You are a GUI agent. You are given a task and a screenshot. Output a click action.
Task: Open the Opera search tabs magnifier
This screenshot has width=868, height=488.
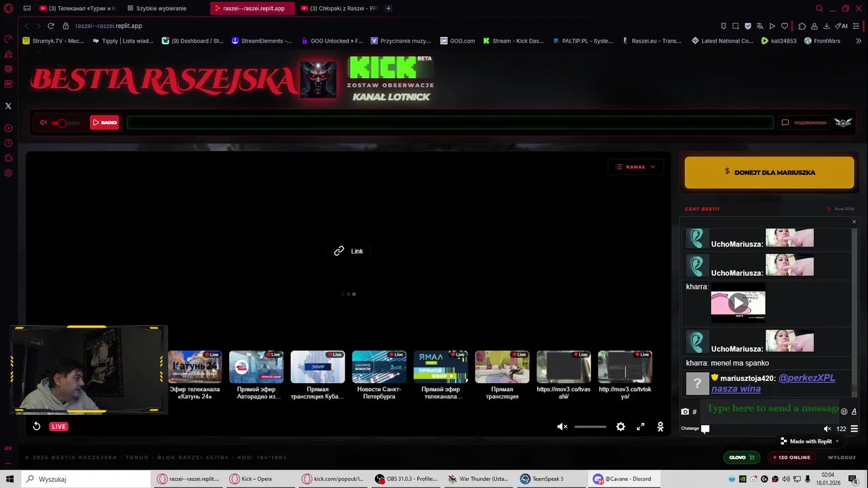[x=819, y=8]
